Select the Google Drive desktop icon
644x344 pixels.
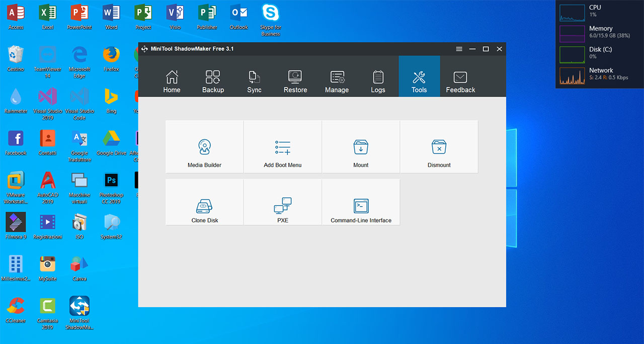click(x=111, y=142)
